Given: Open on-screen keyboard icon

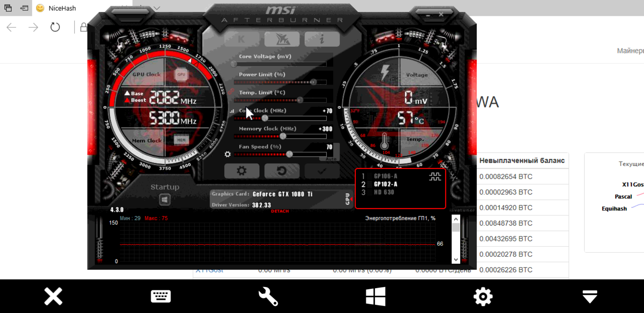Looking at the screenshot, I should [x=161, y=296].
